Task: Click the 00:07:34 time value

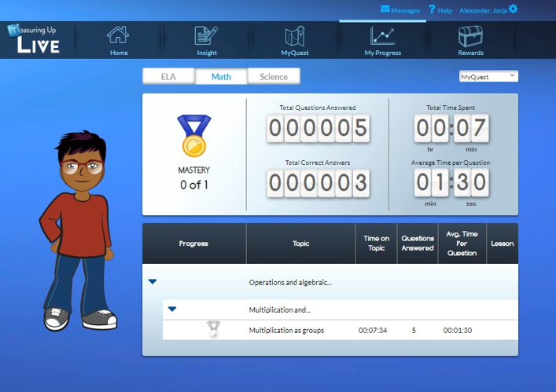Action: pos(373,331)
